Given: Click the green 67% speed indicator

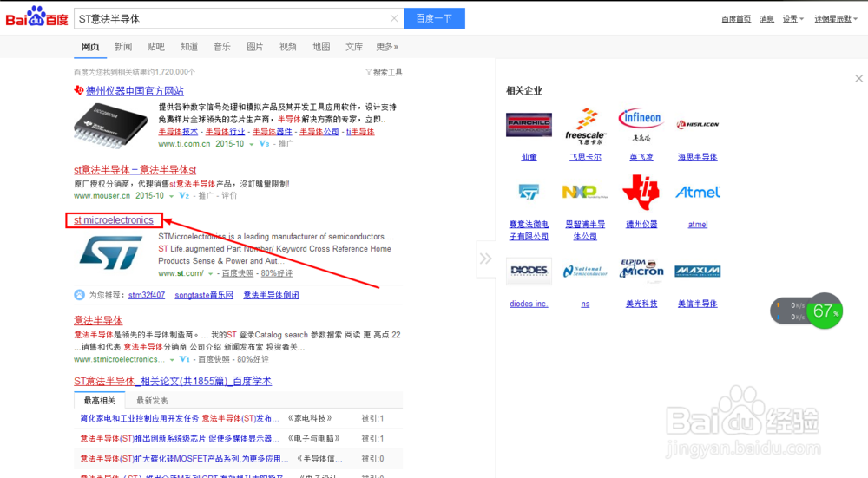Looking at the screenshot, I should point(825,311).
